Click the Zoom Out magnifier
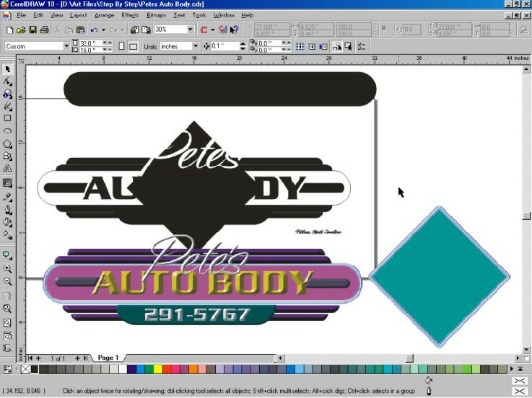The width and height of the screenshot is (532, 398). (7, 281)
